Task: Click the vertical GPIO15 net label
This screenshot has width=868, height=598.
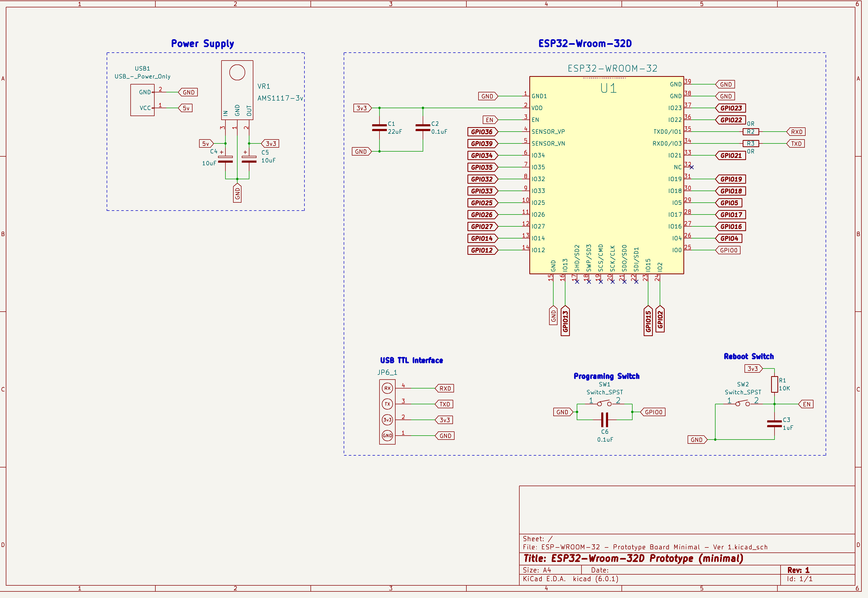Action: click(648, 321)
